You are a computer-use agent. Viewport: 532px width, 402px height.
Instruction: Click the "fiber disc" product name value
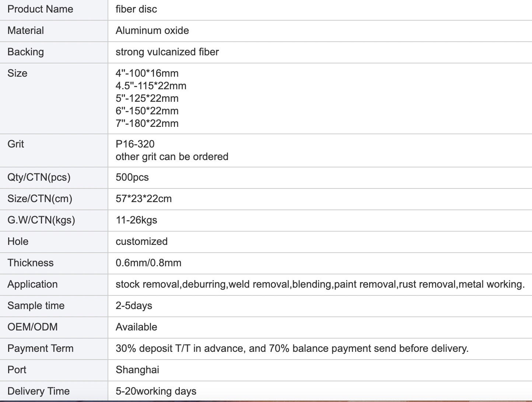136,9
